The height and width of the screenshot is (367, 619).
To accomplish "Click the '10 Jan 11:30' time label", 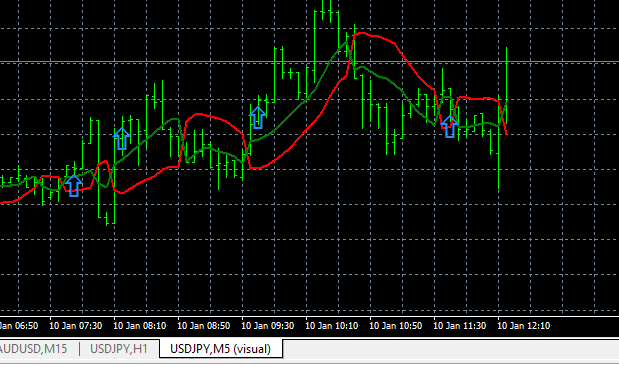I will pyautogui.click(x=460, y=326).
